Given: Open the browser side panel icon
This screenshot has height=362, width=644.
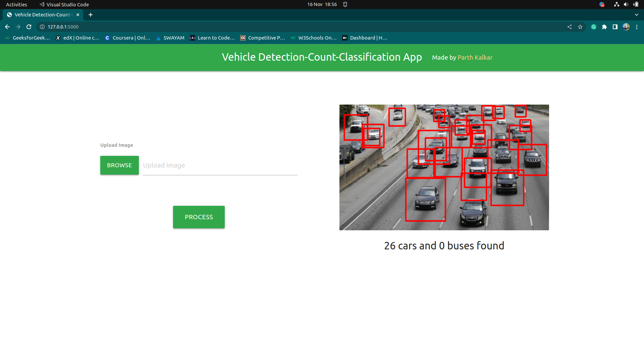Looking at the screenshot, I should tap(615, 27).
